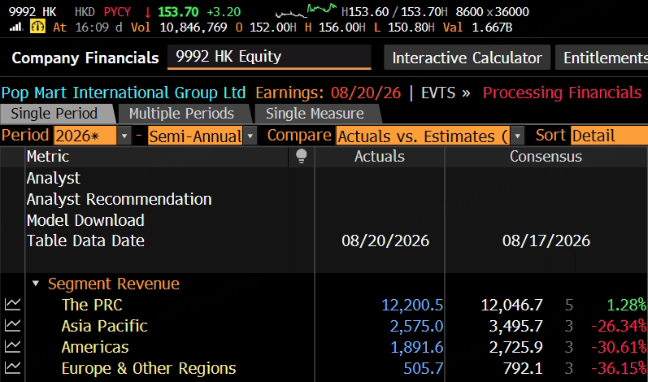Open chart icon for Europe & Other Regions
This screenshot has height=382, width=648.
12,368
